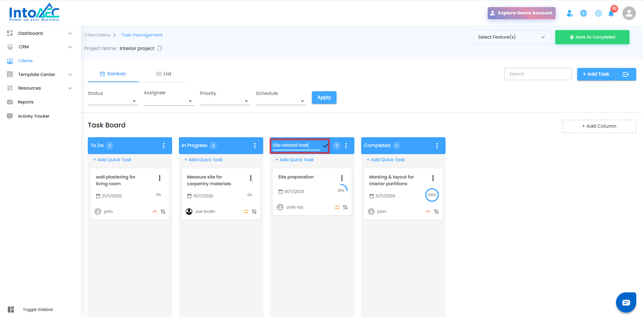Add Quick Task in To Do column
This screenshot has height=317, width=644.
click(112, 160)
